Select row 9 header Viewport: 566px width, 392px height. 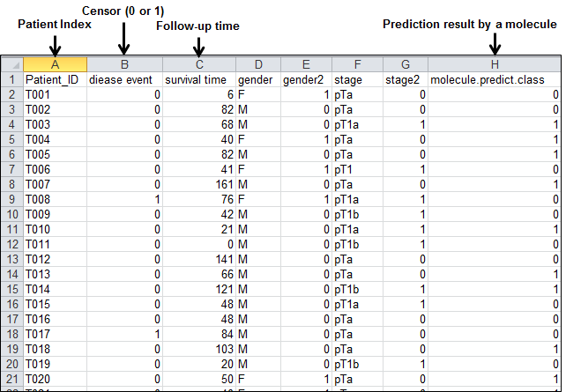[12, 199]
